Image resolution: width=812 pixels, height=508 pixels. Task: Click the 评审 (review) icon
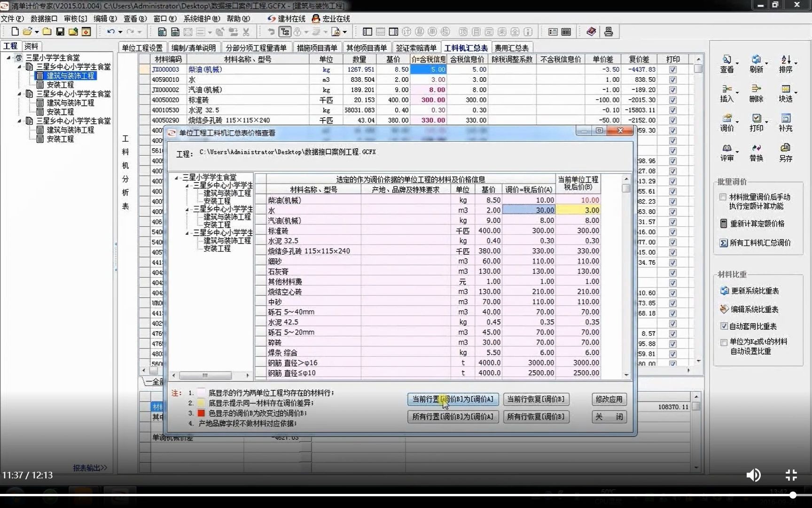click(x=726, y=148)
